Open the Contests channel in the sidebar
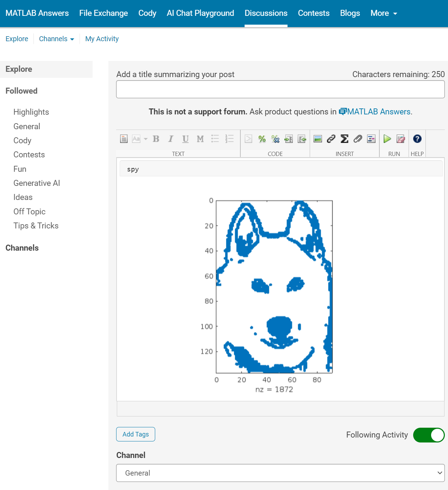448x490 pixels. pyautogui.click(x=29, y=155)
